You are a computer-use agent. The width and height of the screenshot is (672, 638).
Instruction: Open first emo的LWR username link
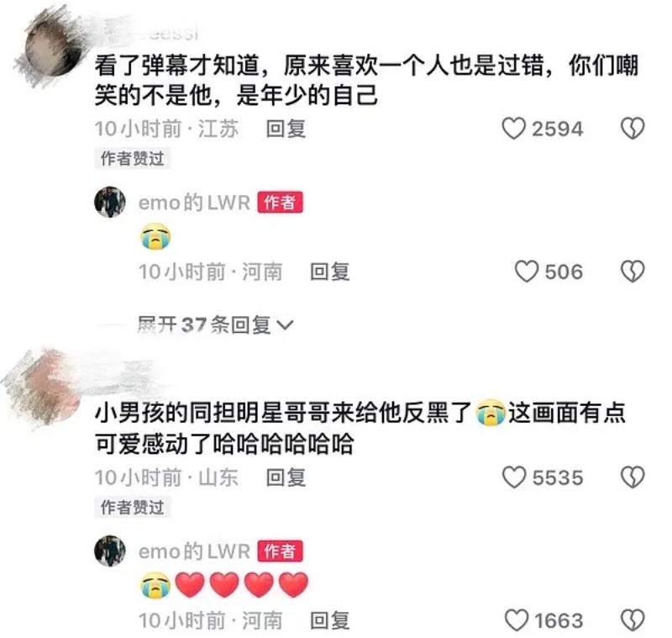pyautogui.click(x=194, y=203)
